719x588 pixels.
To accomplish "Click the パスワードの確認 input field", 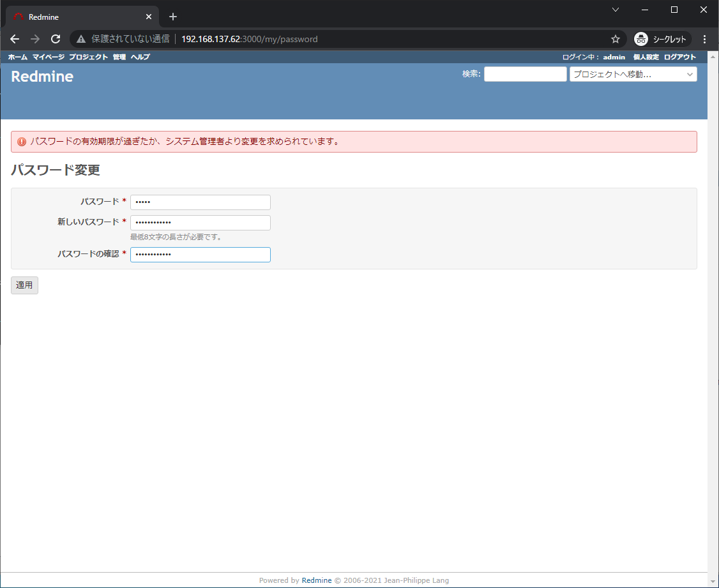I will click(x=200, y=254).
